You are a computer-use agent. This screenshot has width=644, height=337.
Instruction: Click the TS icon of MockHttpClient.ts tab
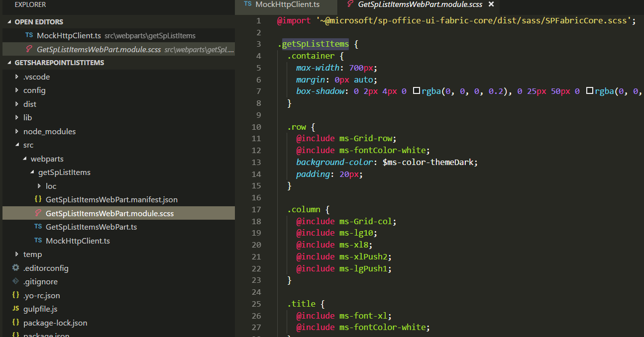click(247, 4)
